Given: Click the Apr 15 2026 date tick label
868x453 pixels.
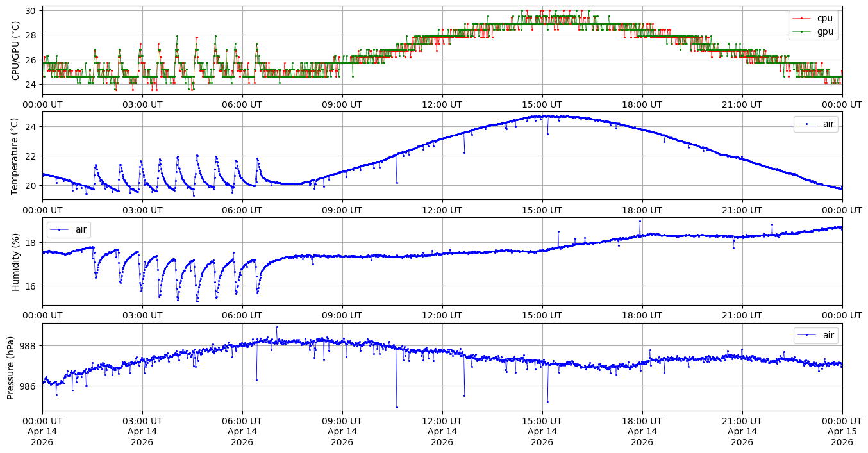Looking at the screenshot, I should tap(842, 432).
